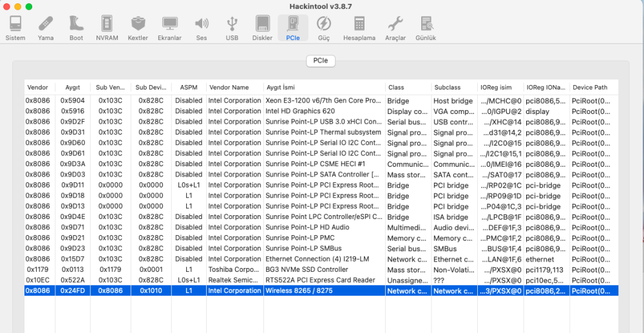644x333 pixels.
Task: Click the L0s+L1 ASPM cell for 0x9D11
Action: click(x=189, y=186)
